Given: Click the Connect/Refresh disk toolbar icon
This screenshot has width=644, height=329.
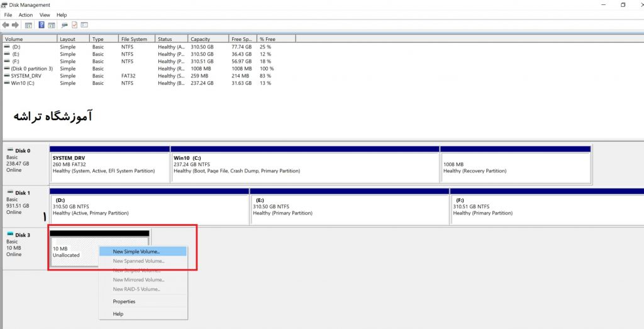Looking at the screenshot, I should (x=65, y=25).
